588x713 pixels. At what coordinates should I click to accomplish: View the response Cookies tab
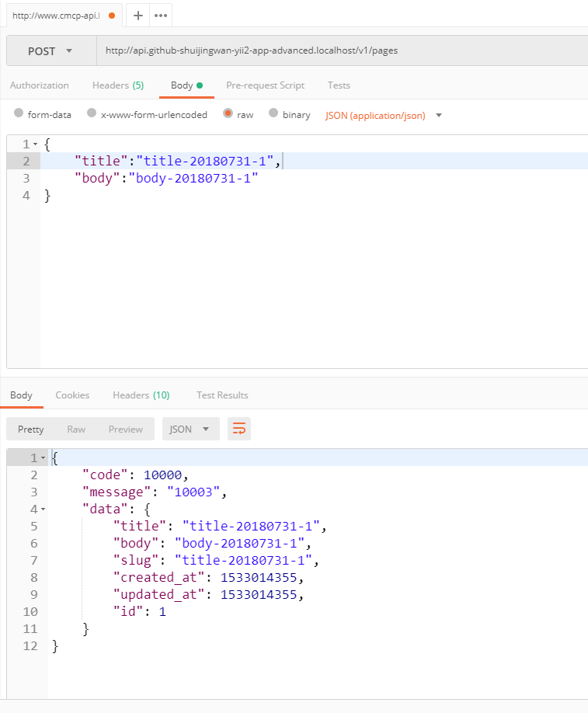point(72,395)
